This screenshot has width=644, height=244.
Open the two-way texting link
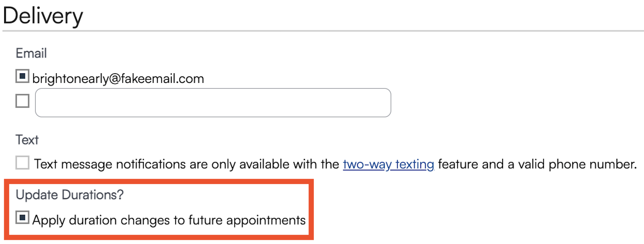tap(388, 164)
